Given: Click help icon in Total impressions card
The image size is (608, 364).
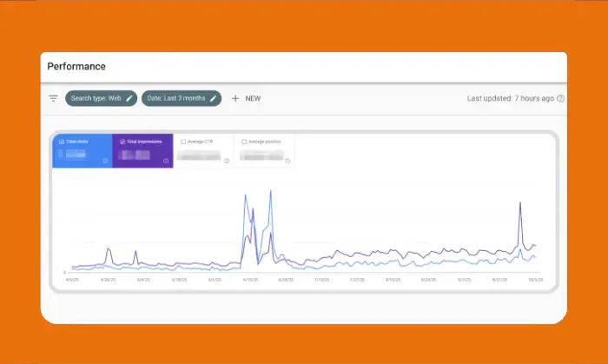Looking at the screenshot, I should click(x=166, y=160).
